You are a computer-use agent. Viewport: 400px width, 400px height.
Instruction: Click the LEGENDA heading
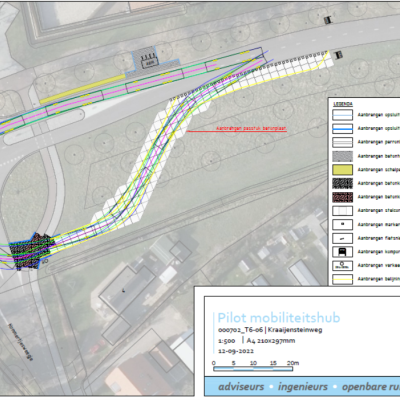342,104
